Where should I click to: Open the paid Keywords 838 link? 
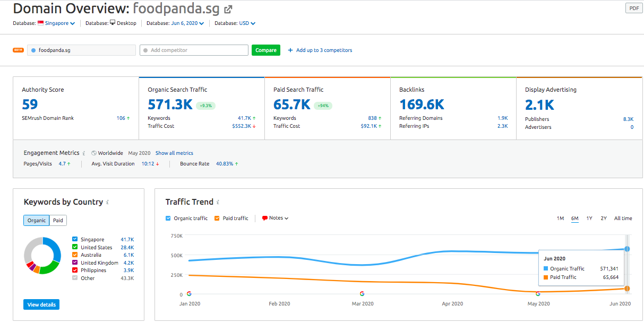[372, 118]
